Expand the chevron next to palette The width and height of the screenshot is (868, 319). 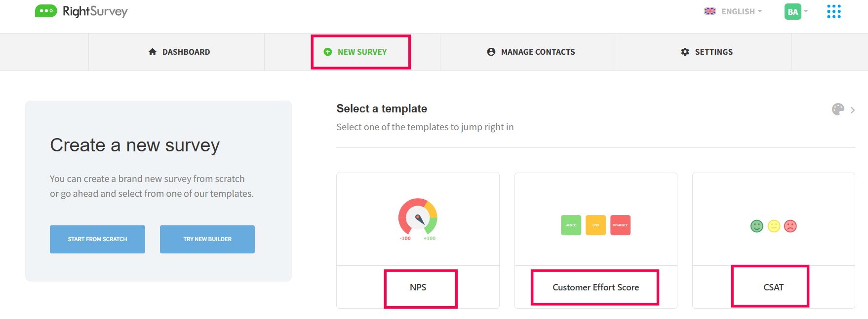coord(853,110)
